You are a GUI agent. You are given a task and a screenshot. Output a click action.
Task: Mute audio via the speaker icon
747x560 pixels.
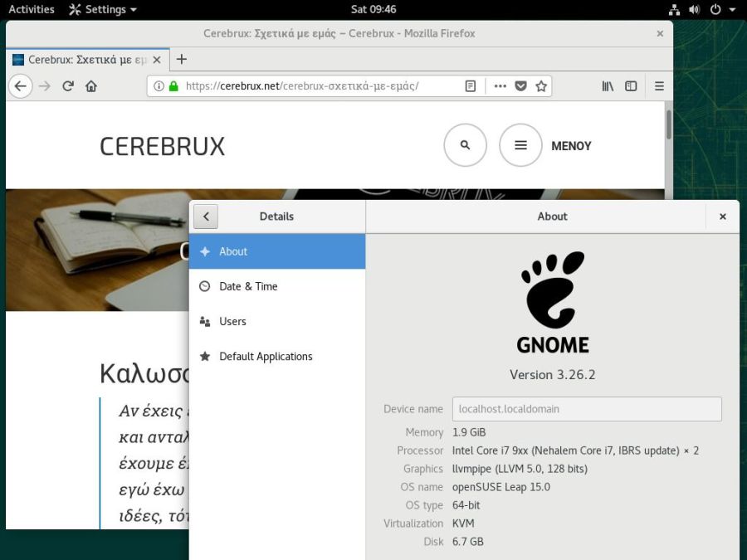click(694, 9)
